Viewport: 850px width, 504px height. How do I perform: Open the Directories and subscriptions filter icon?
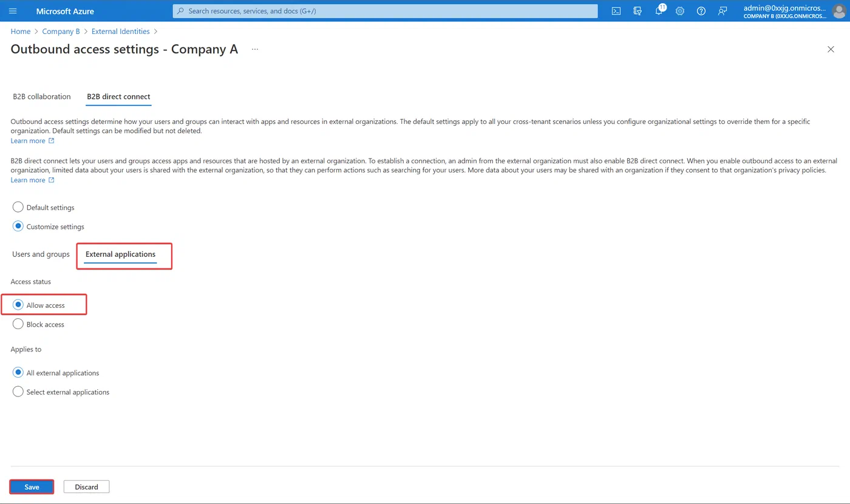tap(637, 11)
